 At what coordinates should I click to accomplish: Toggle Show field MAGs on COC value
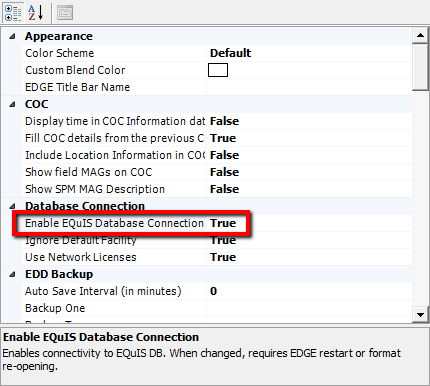coord(309,172)
